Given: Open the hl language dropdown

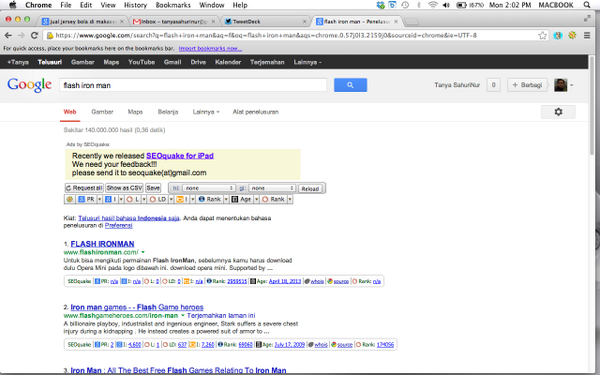Looking at the screenshot, I should 209,188.
